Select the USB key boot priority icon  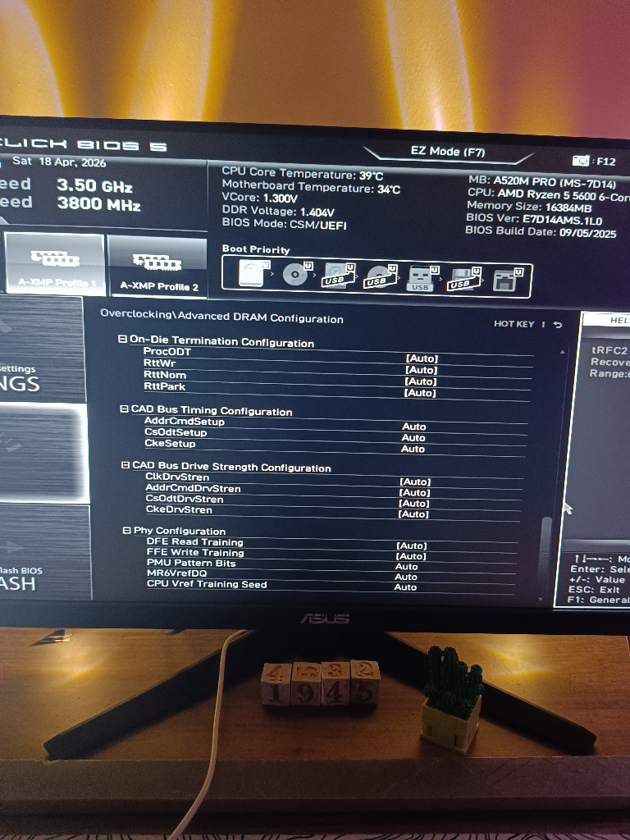[422, 279]
